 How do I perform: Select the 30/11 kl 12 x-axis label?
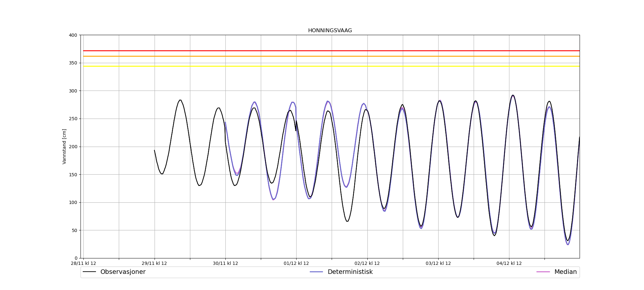click(x=225, y=263)
